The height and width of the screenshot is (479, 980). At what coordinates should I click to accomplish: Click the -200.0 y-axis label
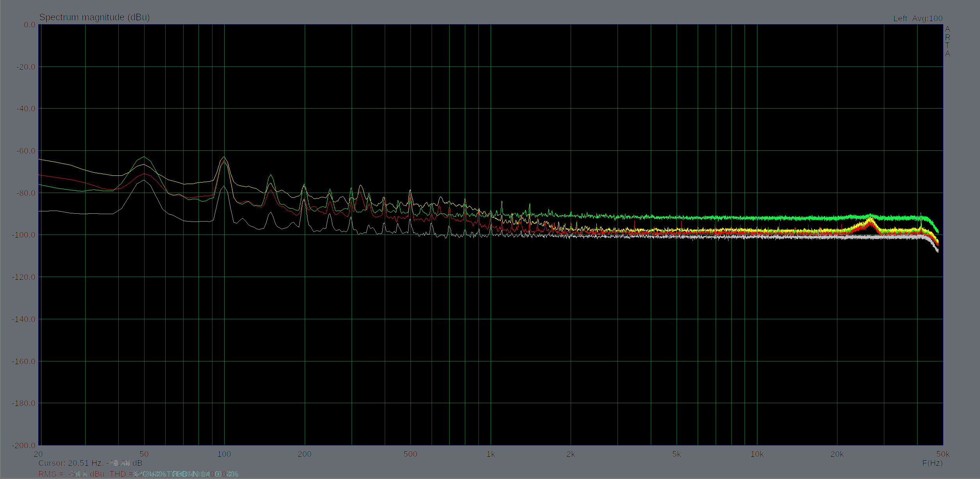point(24,445)
